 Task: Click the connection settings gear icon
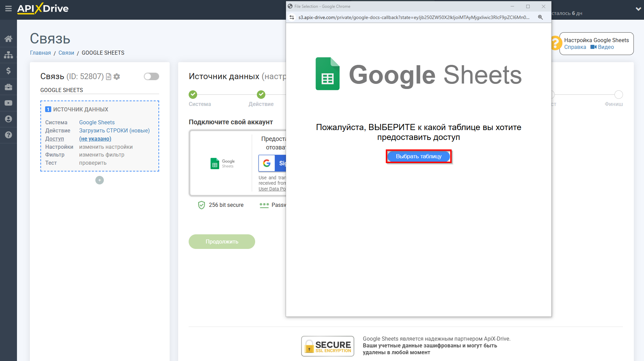click(117, 76)
